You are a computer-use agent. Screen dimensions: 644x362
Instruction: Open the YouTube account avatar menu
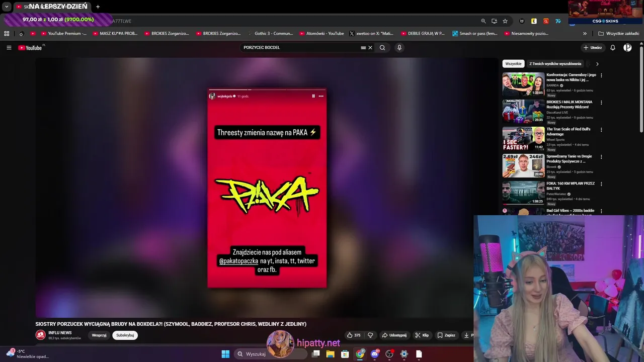point(627,48)
